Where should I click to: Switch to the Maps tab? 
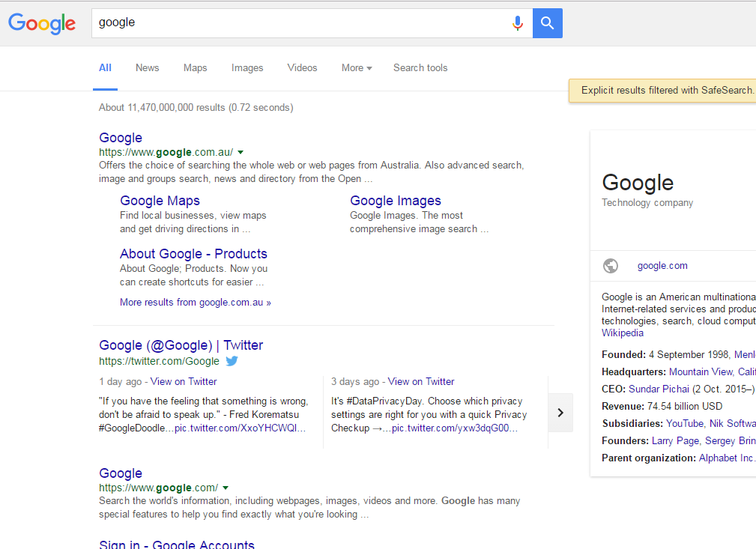[196, 68]
